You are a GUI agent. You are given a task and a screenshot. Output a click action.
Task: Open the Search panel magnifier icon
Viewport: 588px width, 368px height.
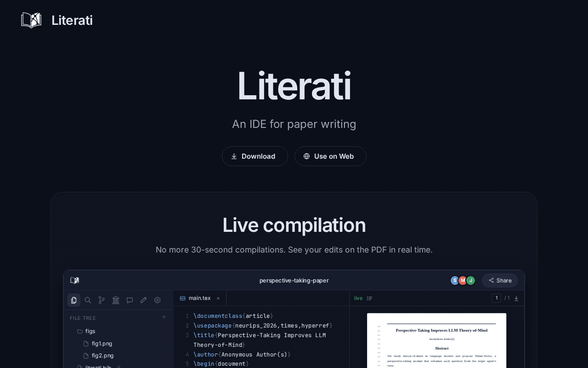[88, 300]
